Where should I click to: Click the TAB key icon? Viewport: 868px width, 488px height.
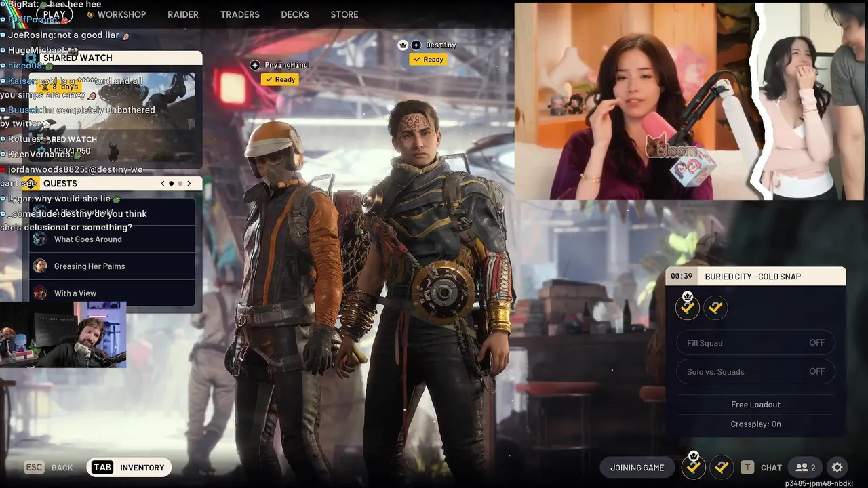point(102,468)
